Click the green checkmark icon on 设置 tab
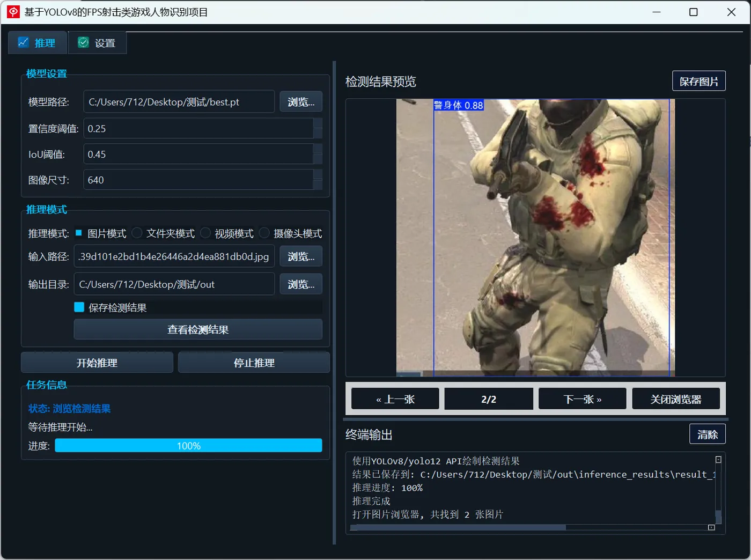This screenshot has height=560, width=751. click(x=83, y=42)
